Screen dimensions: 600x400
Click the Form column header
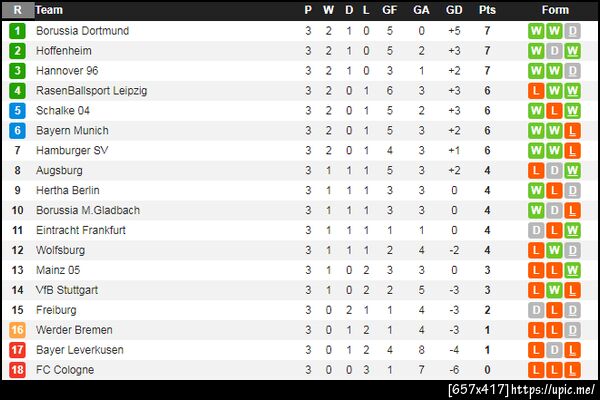click(555, 10)
